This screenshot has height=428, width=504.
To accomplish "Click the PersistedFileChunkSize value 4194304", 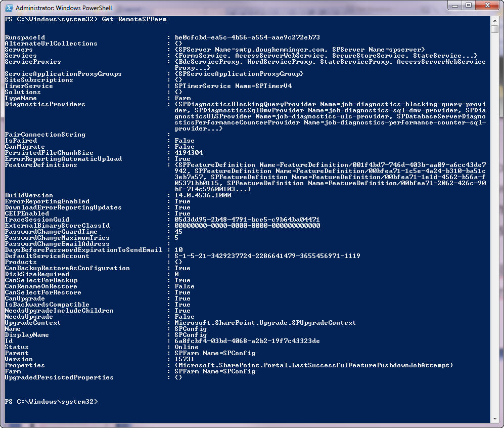I will click(189, 153).
